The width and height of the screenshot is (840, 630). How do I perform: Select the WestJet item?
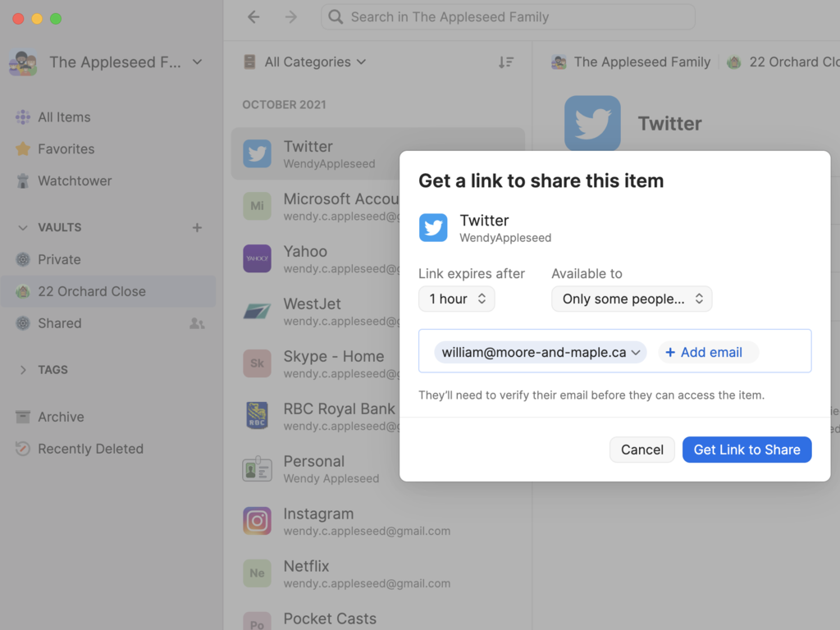point(316,311)
